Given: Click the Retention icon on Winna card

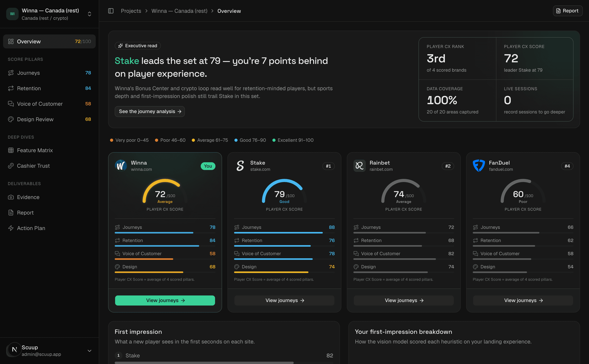Looking at the screenshot, I should coord(117,240).
